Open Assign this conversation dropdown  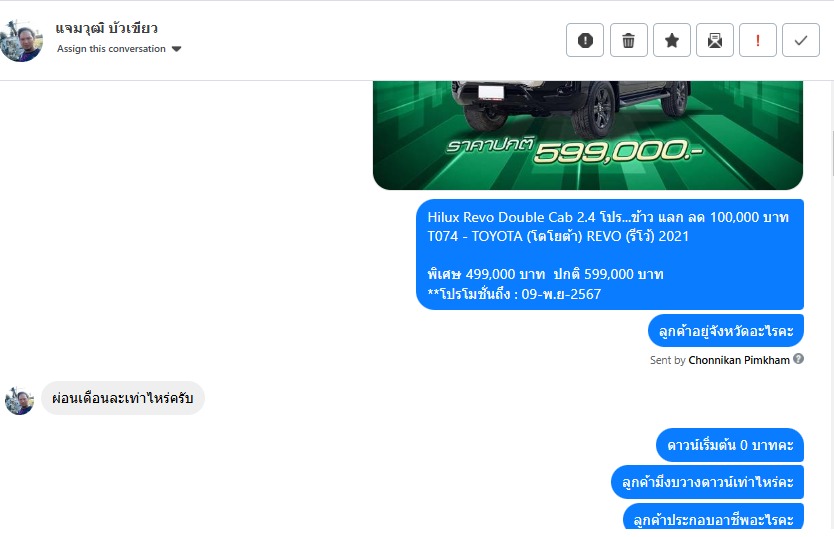pyautogui.click(x=119, y=49)
